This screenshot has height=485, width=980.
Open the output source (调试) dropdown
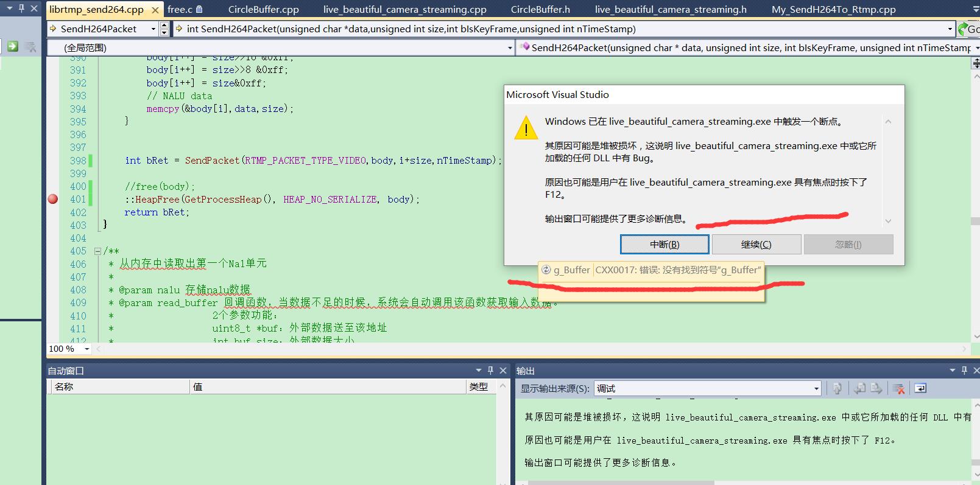tap(816, 388)
